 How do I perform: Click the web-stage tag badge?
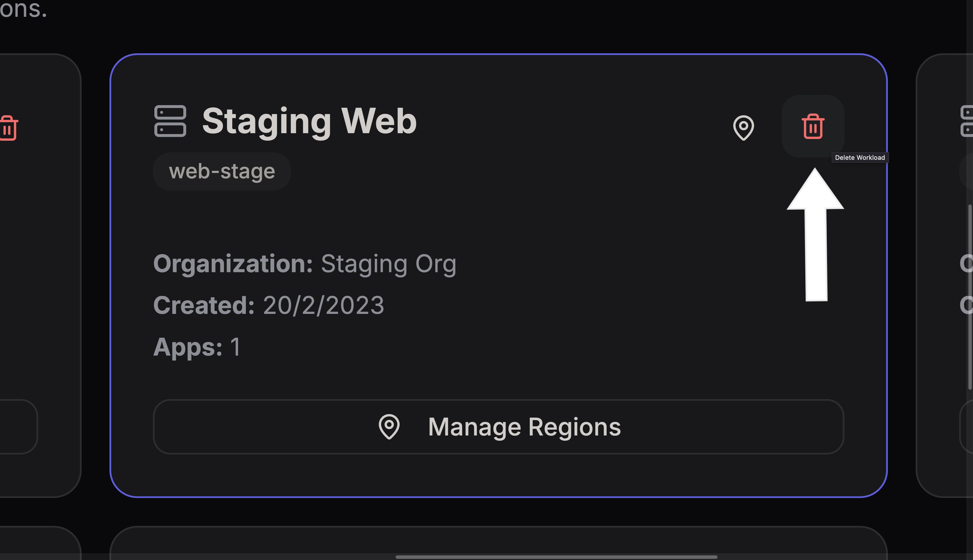coord(222,171)
